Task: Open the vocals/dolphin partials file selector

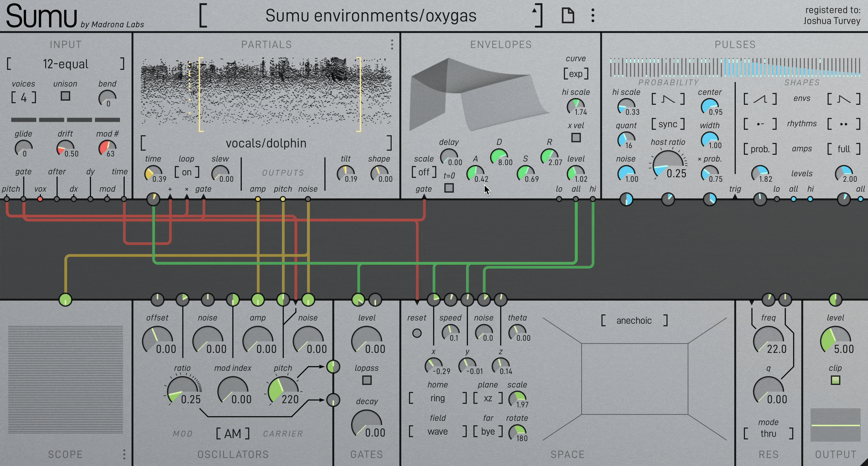Action: 266,143
